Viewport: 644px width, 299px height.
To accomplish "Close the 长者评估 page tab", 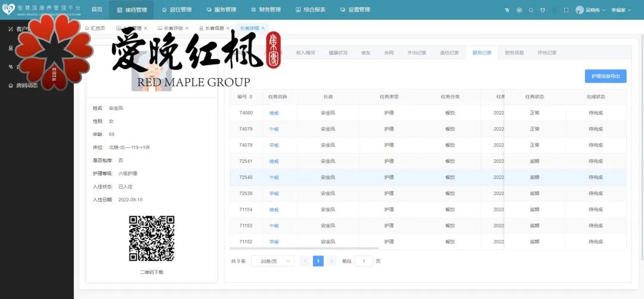I will 187,29.
